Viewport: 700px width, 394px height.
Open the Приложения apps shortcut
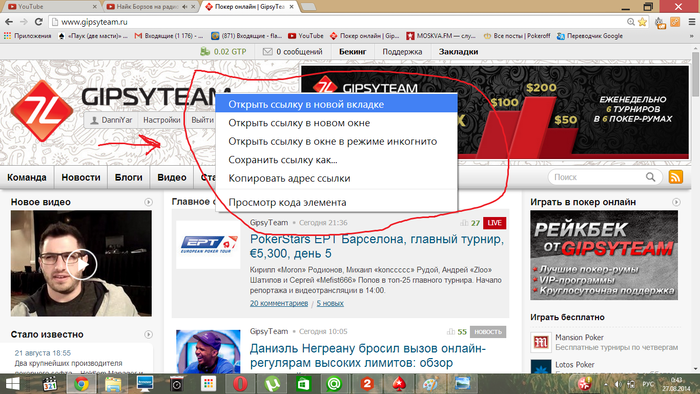click(x=28, y=36)
